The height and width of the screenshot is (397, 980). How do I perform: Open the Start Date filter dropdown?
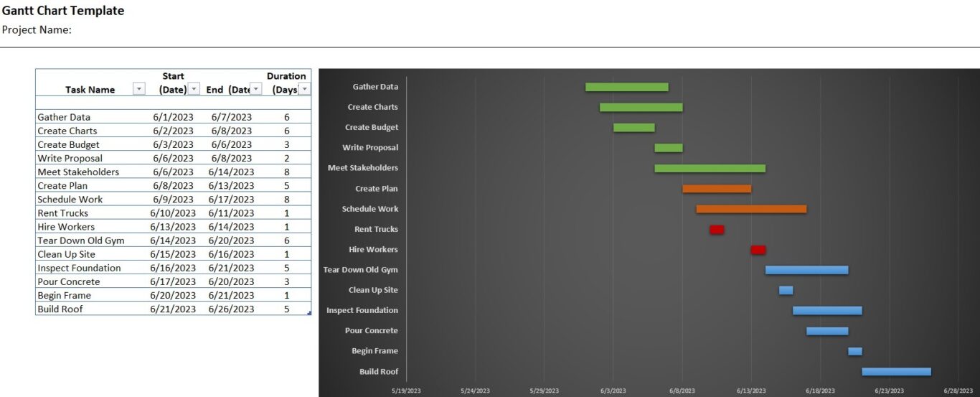[194, 89]
